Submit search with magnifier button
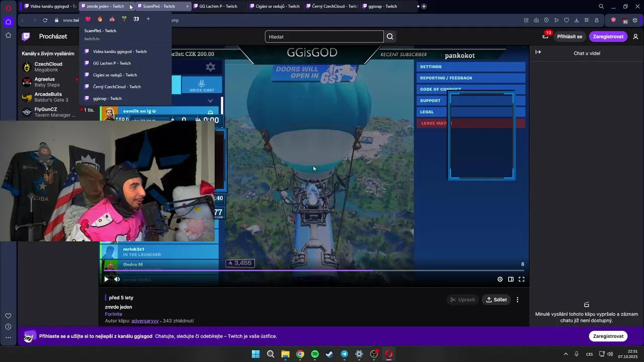 click(x=390, y=37)
